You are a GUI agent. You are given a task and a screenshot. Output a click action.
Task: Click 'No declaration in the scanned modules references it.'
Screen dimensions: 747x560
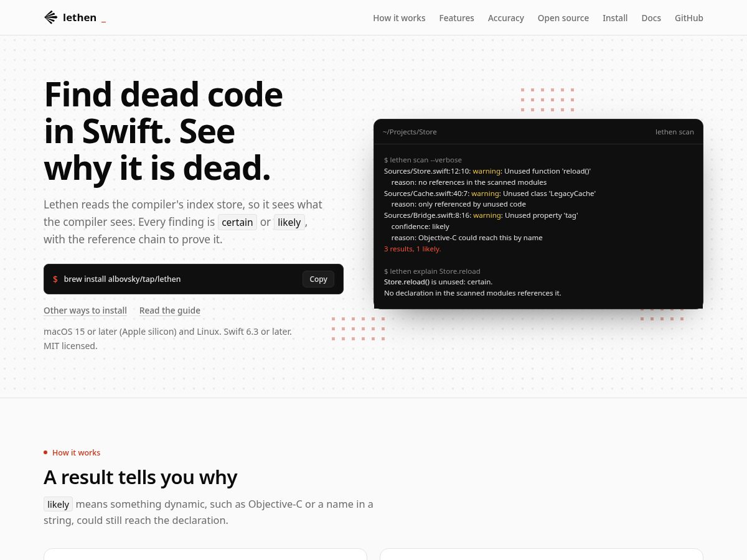(472, 293)
